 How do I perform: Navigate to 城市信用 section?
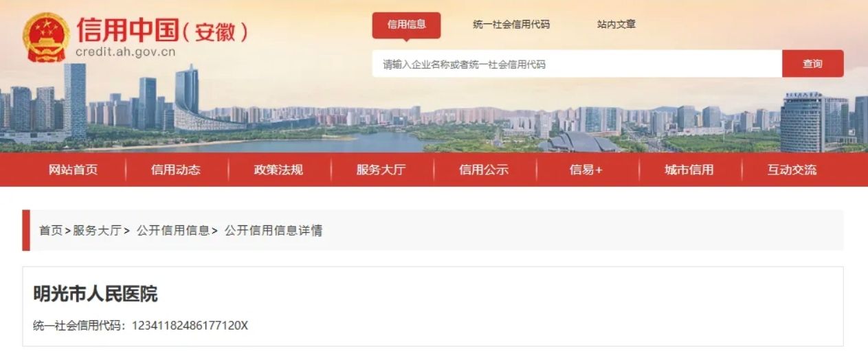point(689,170)
